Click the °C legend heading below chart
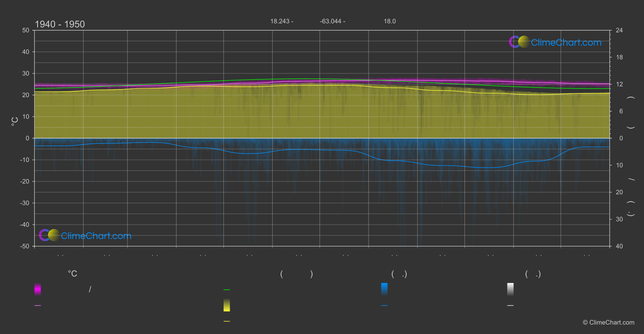 coord(72,274)
